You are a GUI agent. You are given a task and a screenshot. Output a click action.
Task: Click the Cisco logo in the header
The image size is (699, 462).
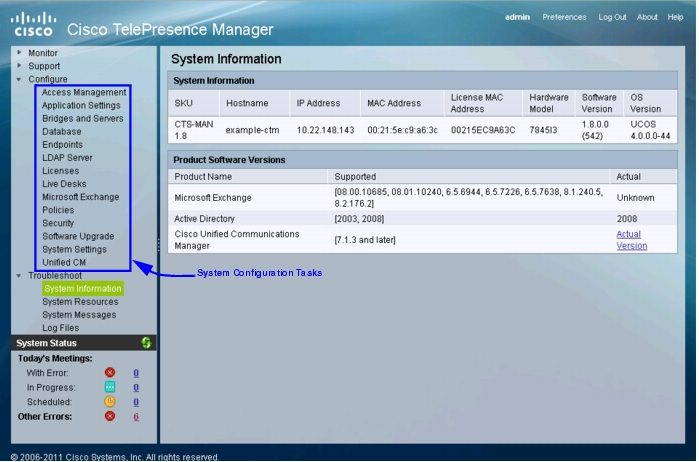coord(33,25)
